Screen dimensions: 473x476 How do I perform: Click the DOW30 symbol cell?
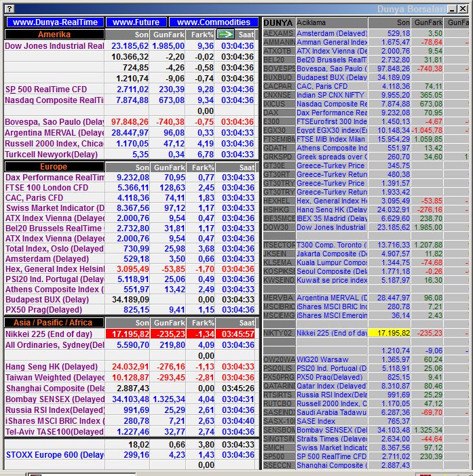click(279, 227)
